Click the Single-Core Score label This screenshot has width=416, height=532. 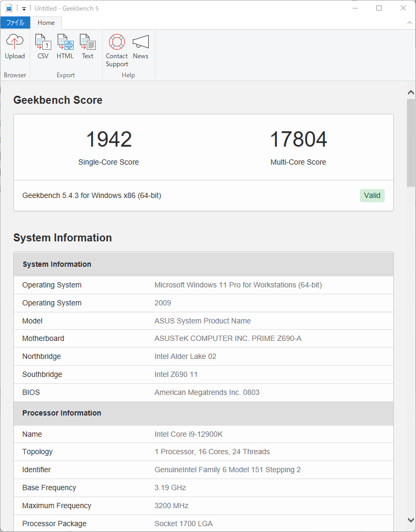pos(108,162)
